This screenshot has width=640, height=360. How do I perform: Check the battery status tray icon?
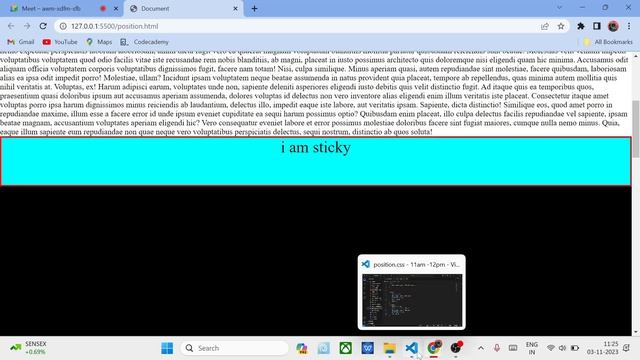[575, 348]
